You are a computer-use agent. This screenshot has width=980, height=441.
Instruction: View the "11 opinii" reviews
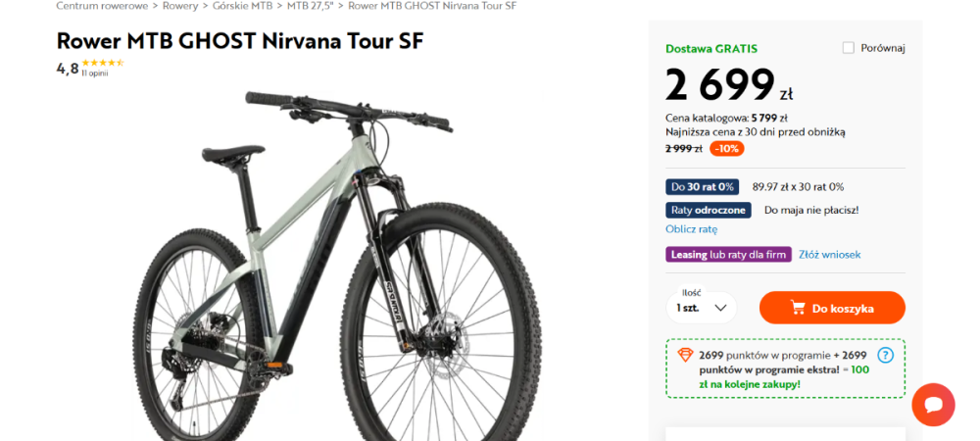coord(95,73)
